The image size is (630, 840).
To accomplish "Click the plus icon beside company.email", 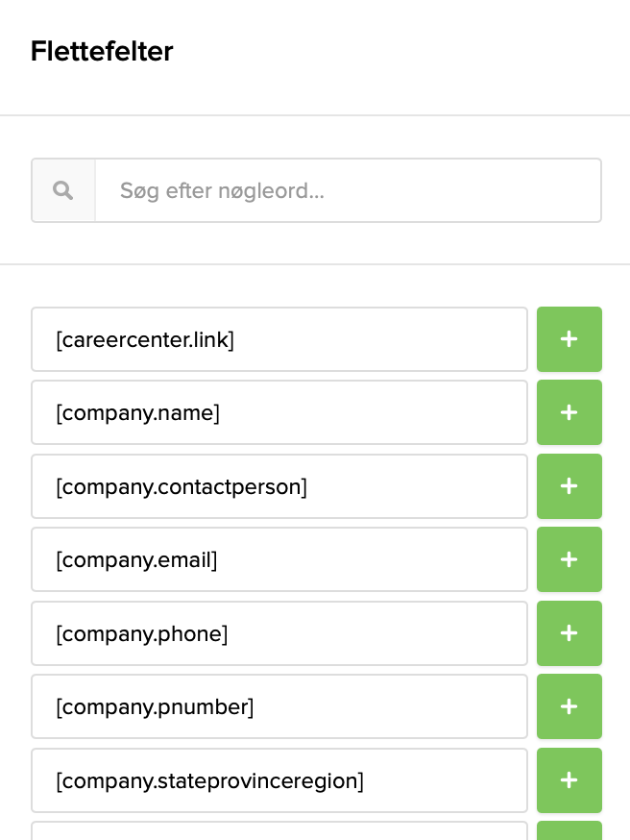I will pyautogui.click(x=569, y=559).
